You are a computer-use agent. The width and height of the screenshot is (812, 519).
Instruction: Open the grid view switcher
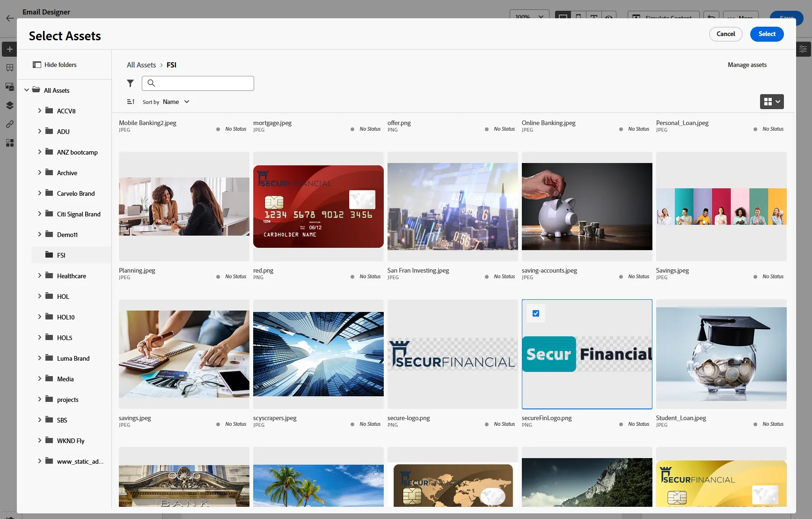[x=772, y=102]
